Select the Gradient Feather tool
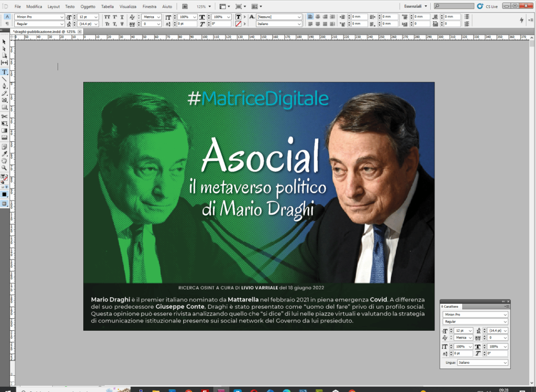 (4, 138)
